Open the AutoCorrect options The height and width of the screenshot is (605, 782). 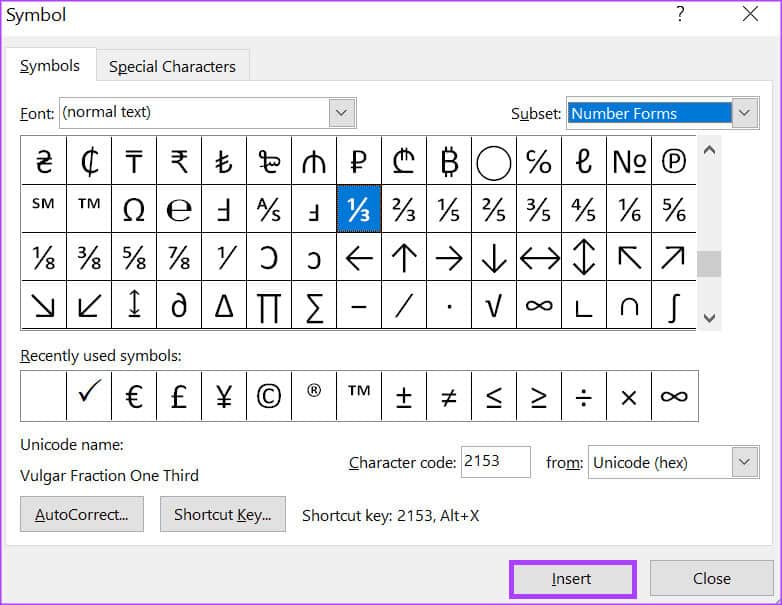point(82,515)
